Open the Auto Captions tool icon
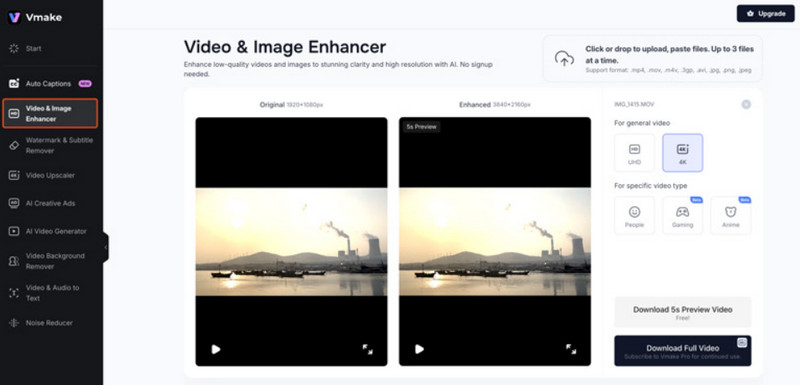The image size is (800, 385). coord(14,84)
